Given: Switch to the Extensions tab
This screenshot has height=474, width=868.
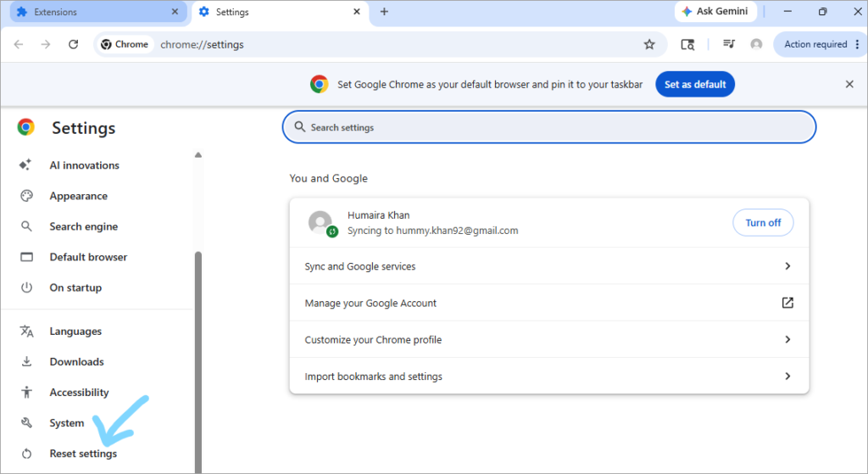Looking at the screenshot, I should (98, 12).
